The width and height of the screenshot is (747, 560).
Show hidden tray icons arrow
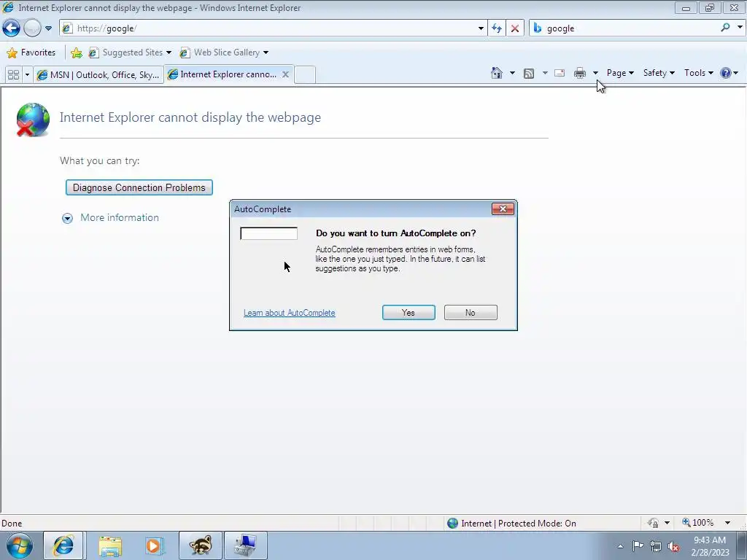click(620, 546)
